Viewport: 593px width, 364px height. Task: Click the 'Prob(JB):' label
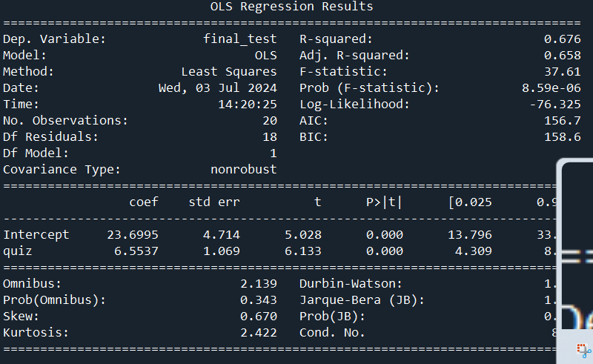332,317
